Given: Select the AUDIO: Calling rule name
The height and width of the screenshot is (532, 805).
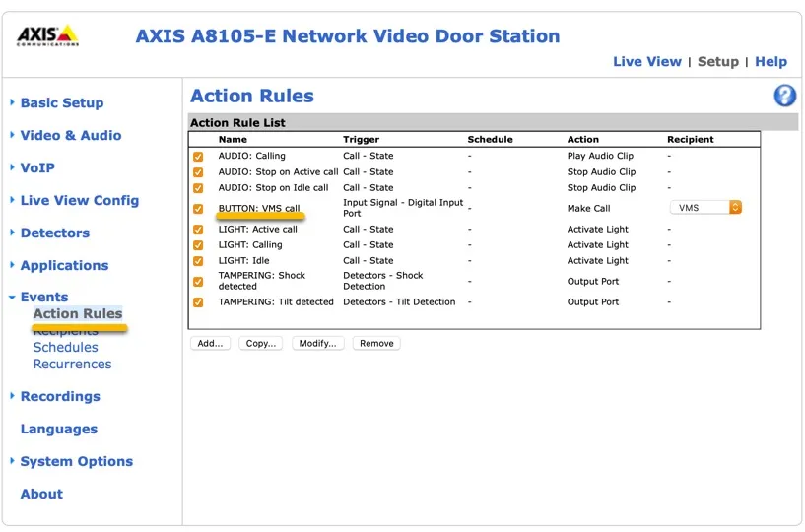Looking at the screenshot, I should click(251, 156).
